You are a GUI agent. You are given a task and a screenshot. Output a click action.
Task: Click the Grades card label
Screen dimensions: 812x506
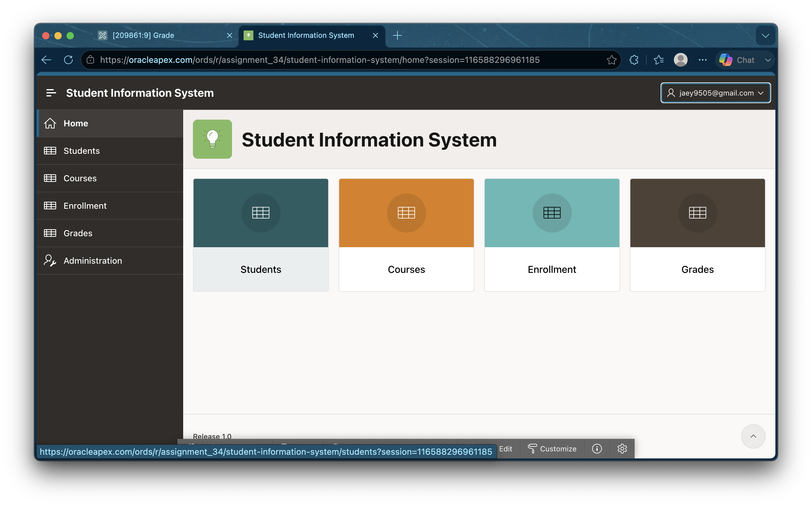coord(698,269)
